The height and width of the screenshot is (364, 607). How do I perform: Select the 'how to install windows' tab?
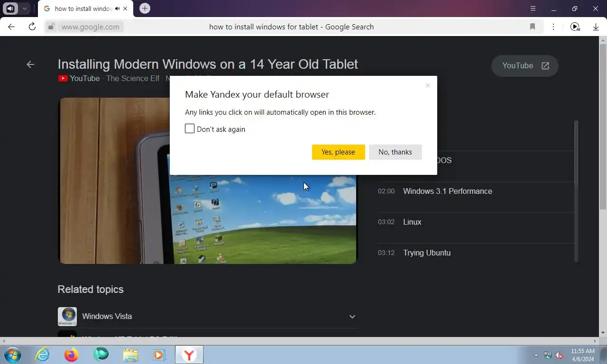pos(83,9)
